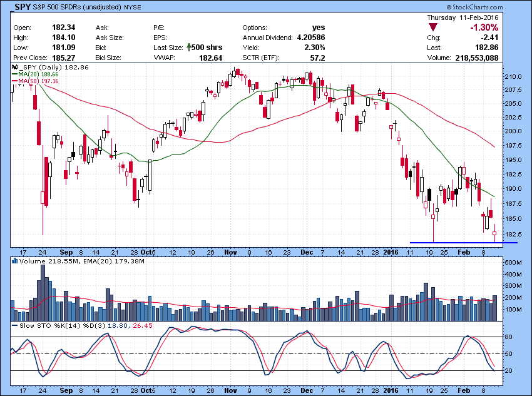Click the bar icon beside the Volume label
The width and height of the screenshot is (532, 396).
coord(14,261)
